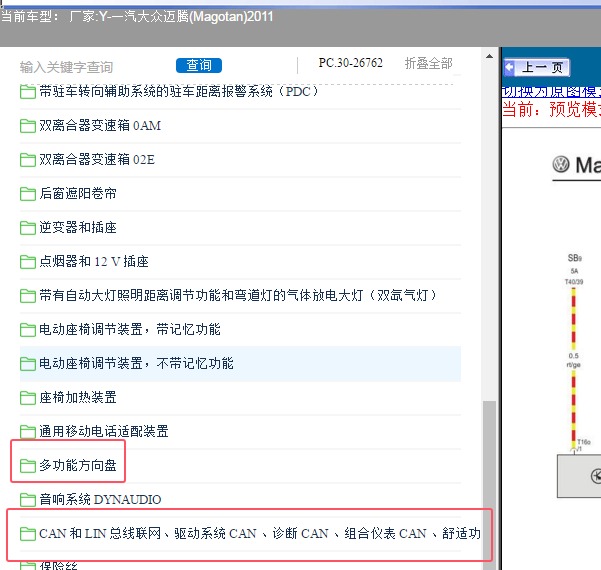Click the blue back arrow icon on 上一页

509,67
